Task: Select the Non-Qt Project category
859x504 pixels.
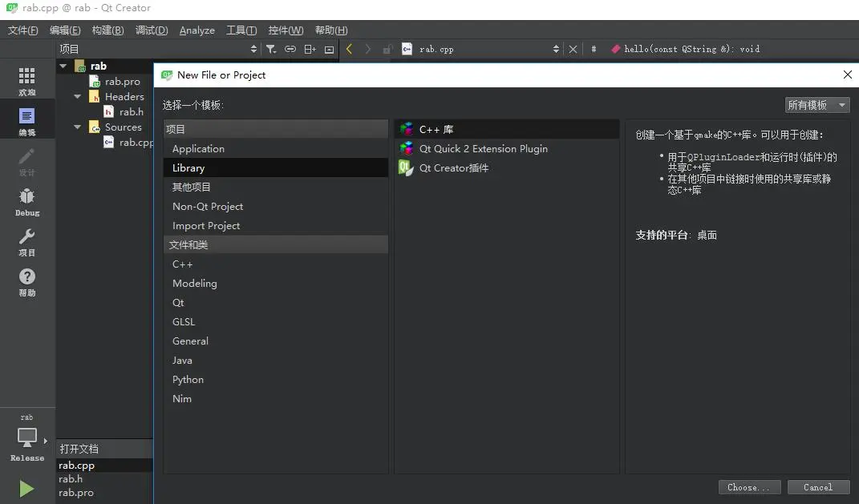Action: [276, 206]
